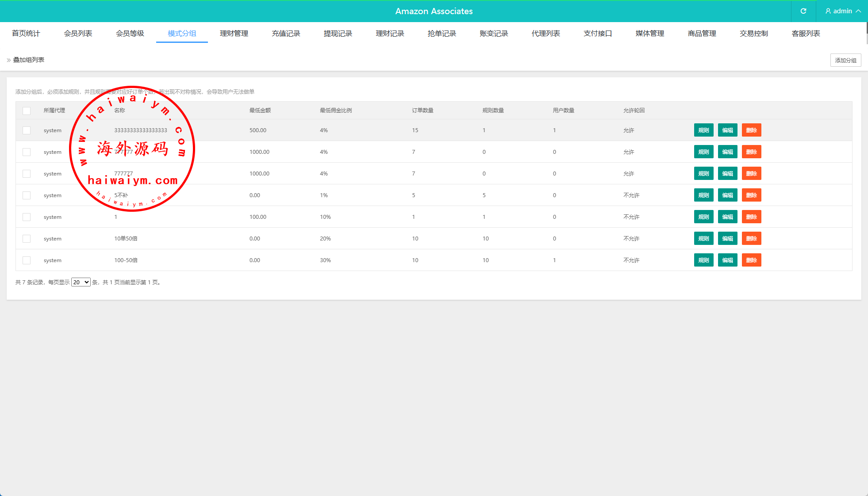The width and height of the screenshot is (868, 496).
Task: Click 编辑 in the 10单50倍 row
Action: pos(727,239)
